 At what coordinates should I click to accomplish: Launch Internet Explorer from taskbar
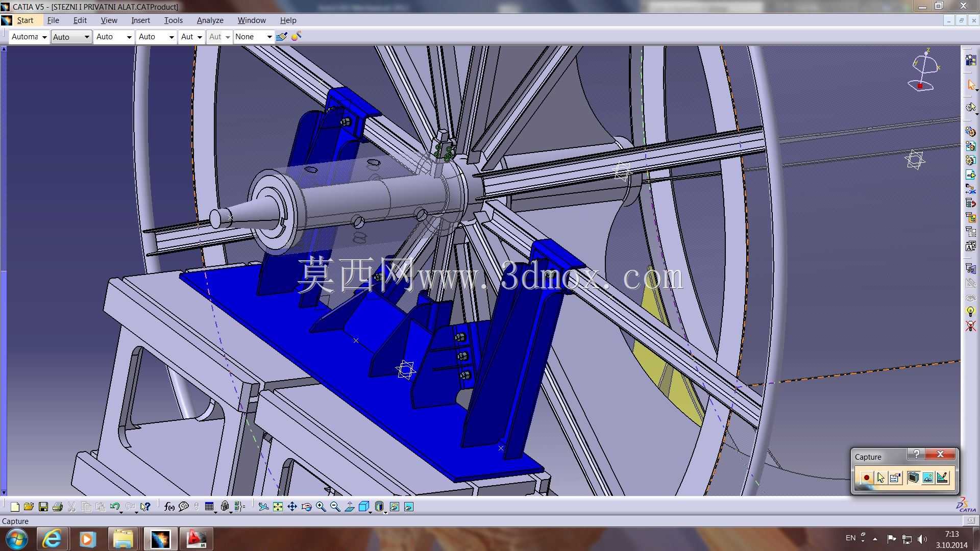pos(52,539)
